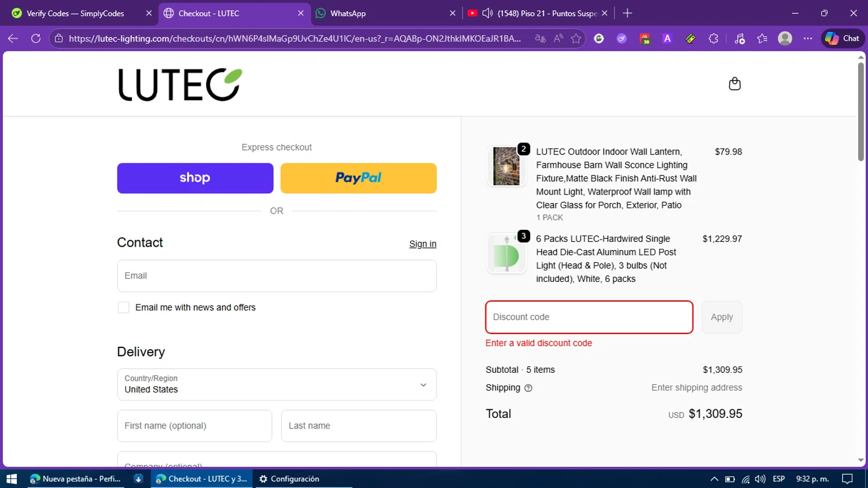Click the wall lantern product thumbnail
This screenshot has height=488, width=868.
[x=506, y=166]
